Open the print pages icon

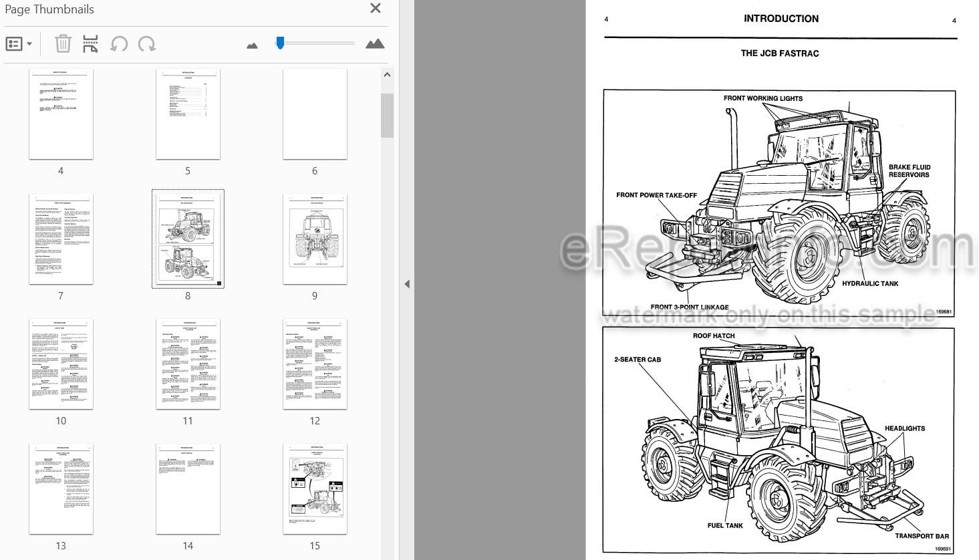tap(90, 44)
